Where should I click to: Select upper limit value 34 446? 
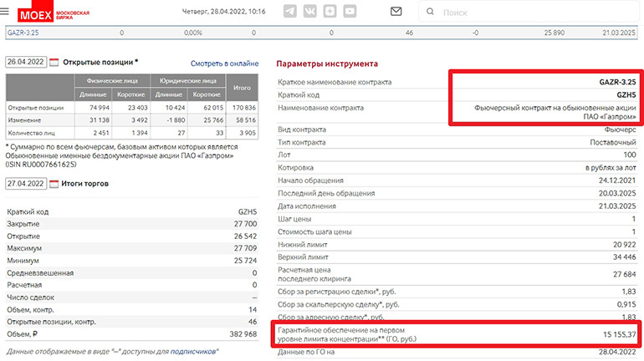point(624,257)
